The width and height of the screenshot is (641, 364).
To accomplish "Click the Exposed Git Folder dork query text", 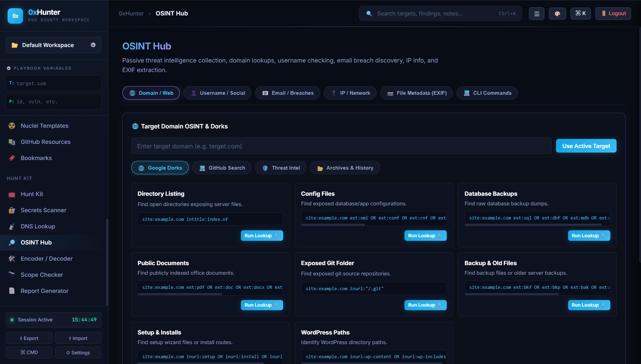I will click(x=344, y=288).
